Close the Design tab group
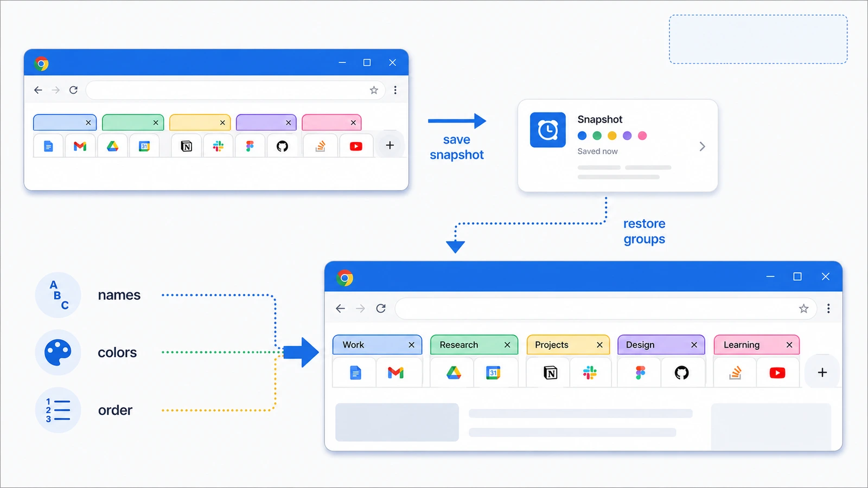Screen dimensions: 868x488 (x=694, y=345)
